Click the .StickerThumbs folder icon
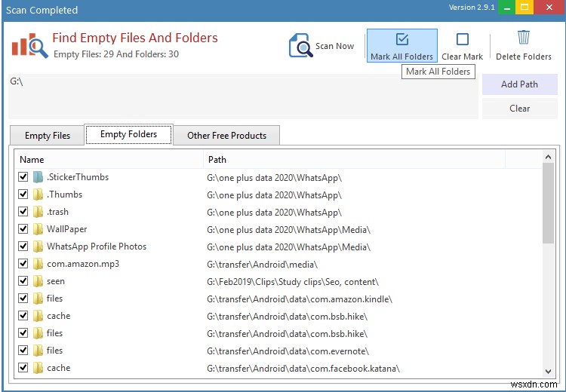The width and height of the screenshot is (566, 392). point(38,177)
